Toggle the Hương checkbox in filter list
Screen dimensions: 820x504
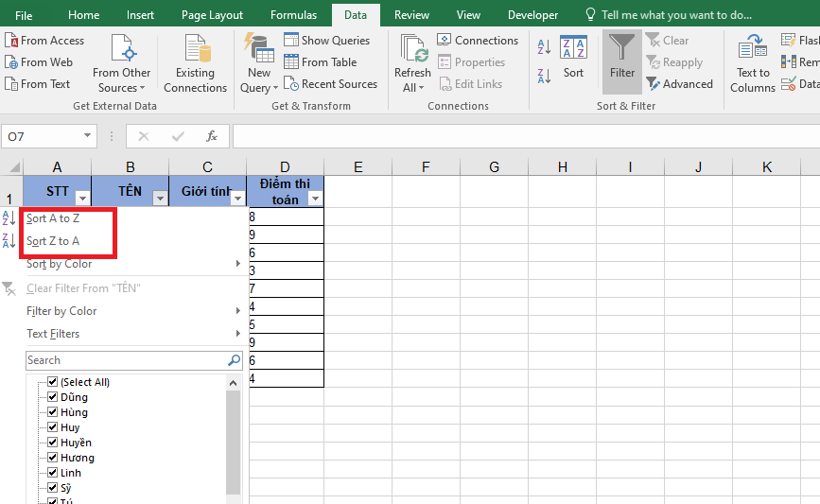tap(53, 458)
